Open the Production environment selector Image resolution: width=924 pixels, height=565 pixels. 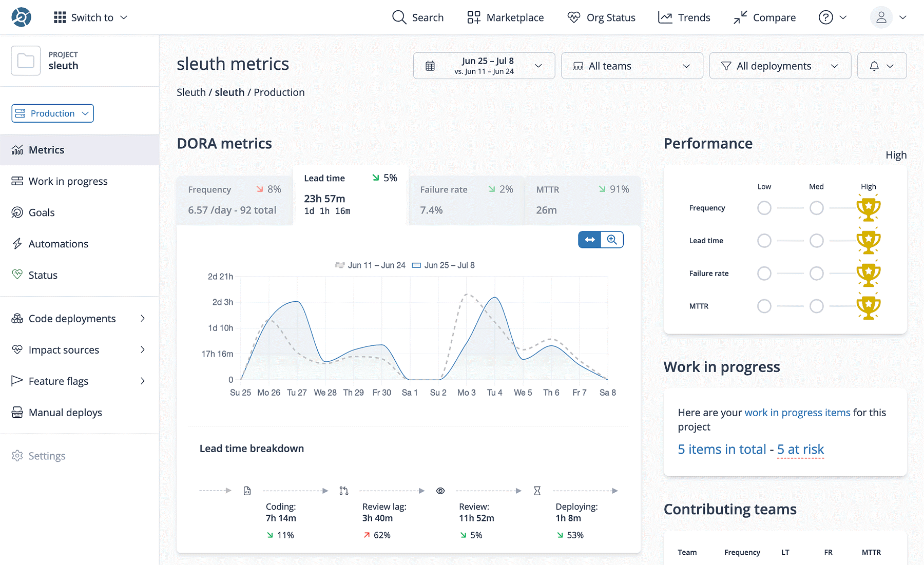click(52, 113)
